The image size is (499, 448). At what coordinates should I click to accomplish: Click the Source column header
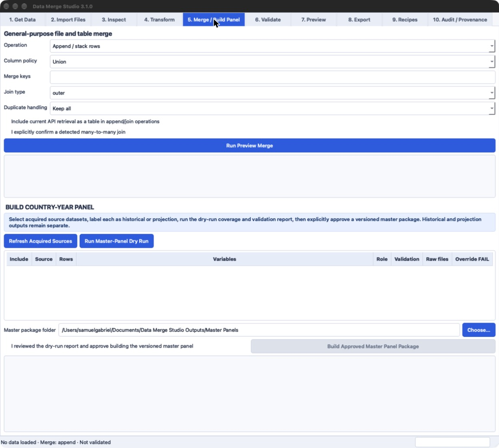click(44, 259)
